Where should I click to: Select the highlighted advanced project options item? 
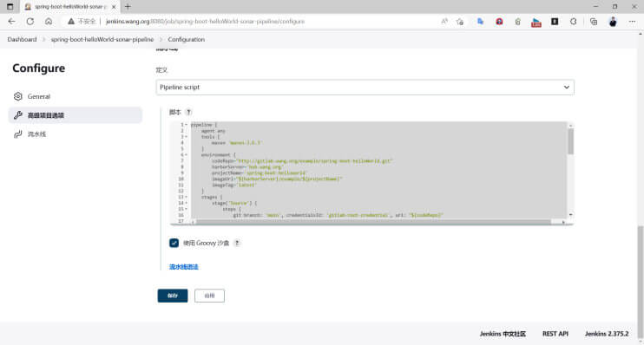tap(76, 115)
